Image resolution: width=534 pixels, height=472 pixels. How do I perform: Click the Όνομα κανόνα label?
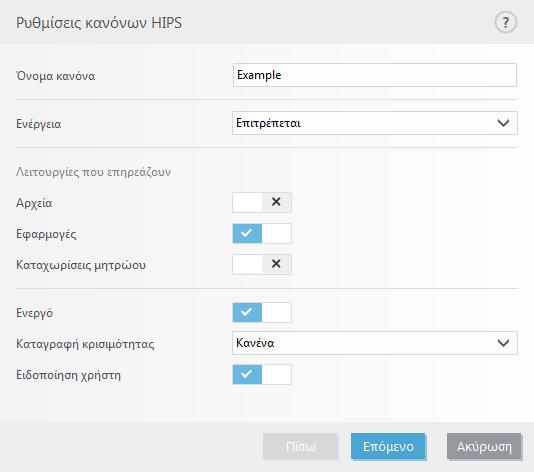point(56,76)
